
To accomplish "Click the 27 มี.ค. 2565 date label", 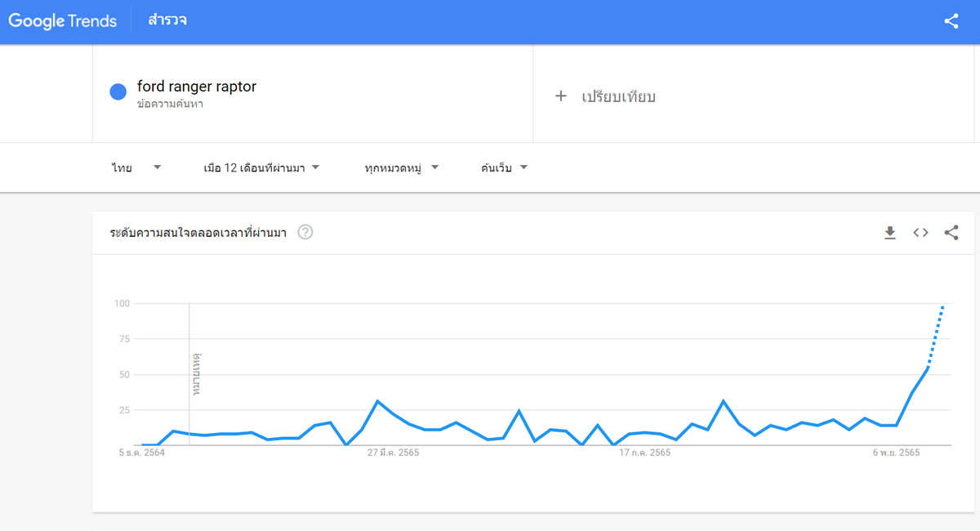I will (393, 452).
